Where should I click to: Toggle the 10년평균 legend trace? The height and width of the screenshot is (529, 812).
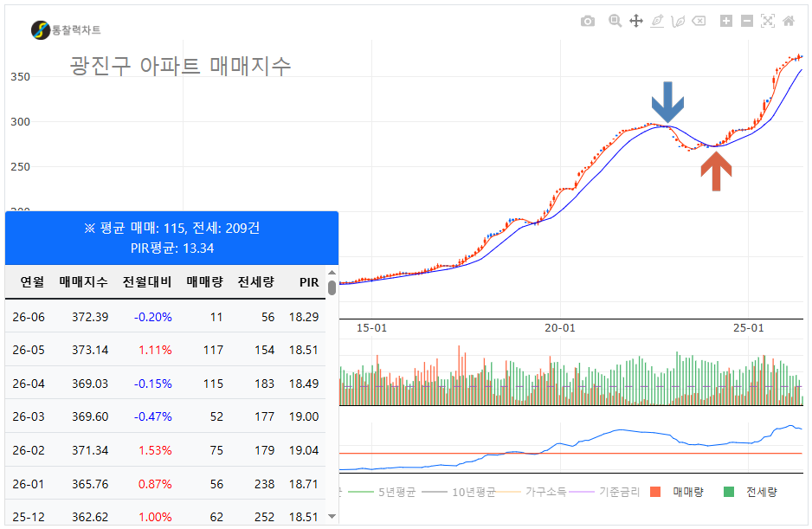coord(459,492)
